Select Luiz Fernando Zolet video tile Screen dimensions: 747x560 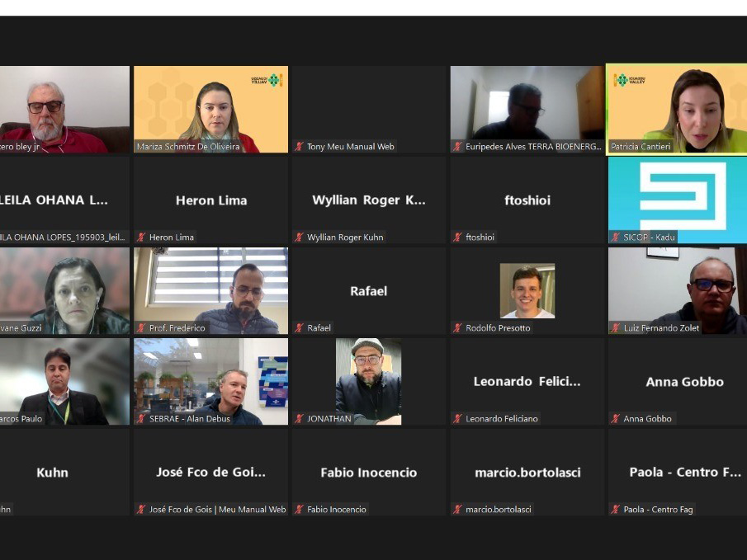click(678, 291)
